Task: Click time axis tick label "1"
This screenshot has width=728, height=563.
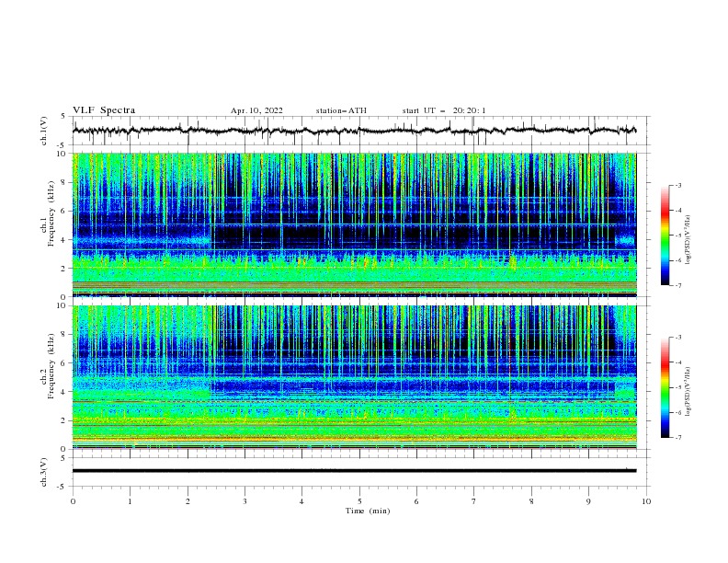Action: tap(130, 501)
